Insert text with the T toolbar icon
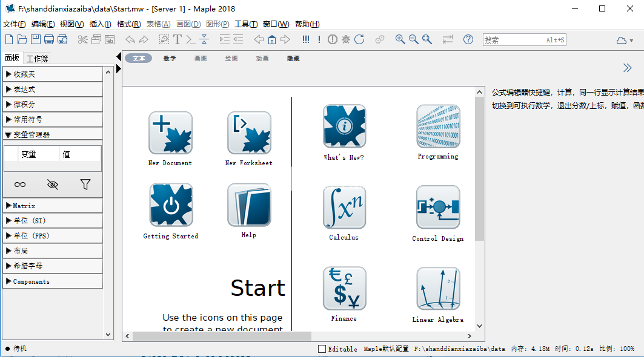This screenshot has height=357, width=644. coord(178,39)
